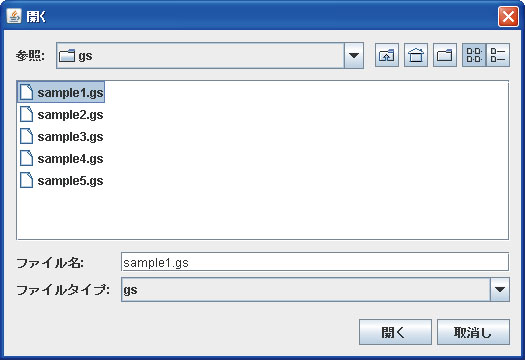Click the sample3.gs file icon
The height and width of the screenshot is (361, 525).
tap(26, 136)
